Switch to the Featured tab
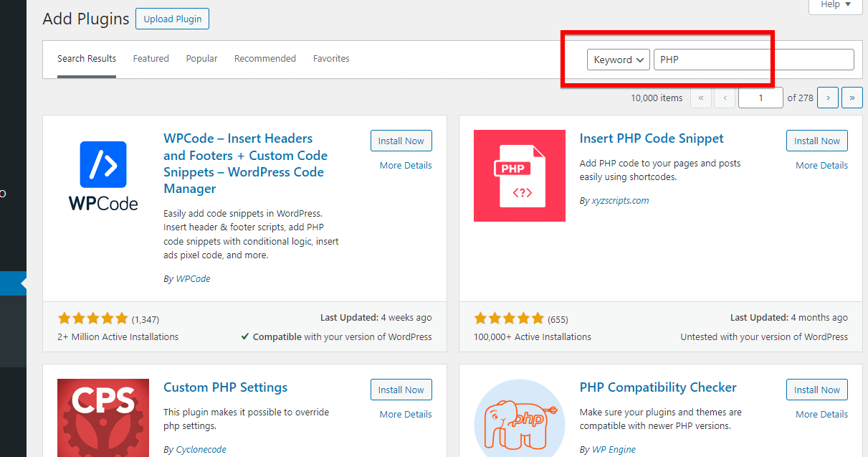Viewport: 868px width, 457px height. (151, 59)
